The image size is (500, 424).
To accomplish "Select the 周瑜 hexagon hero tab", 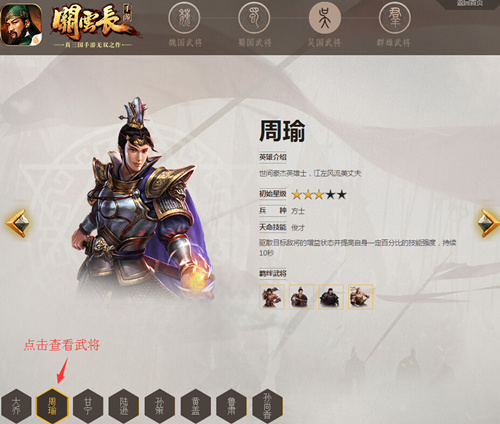I will tap(52, 405).
